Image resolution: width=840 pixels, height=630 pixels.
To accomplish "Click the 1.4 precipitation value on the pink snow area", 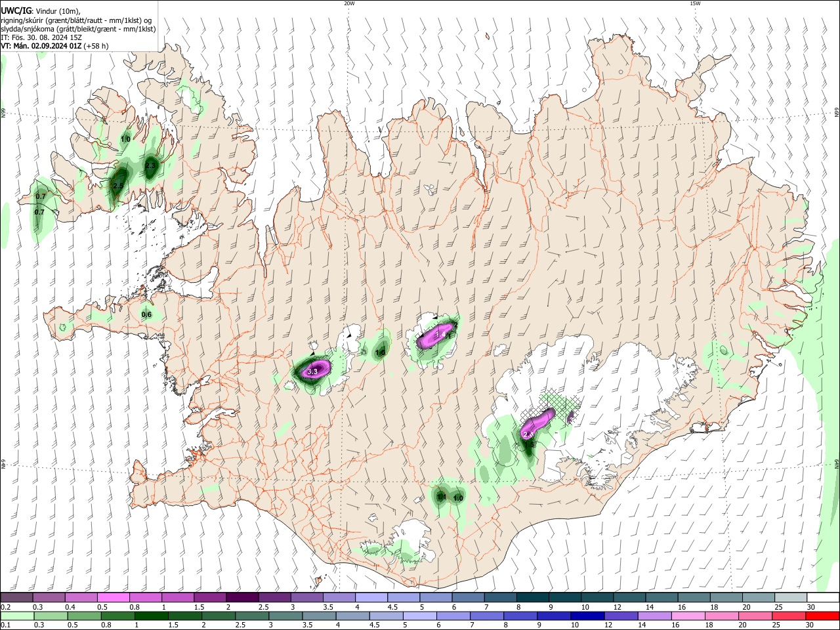I will point(441,335).
